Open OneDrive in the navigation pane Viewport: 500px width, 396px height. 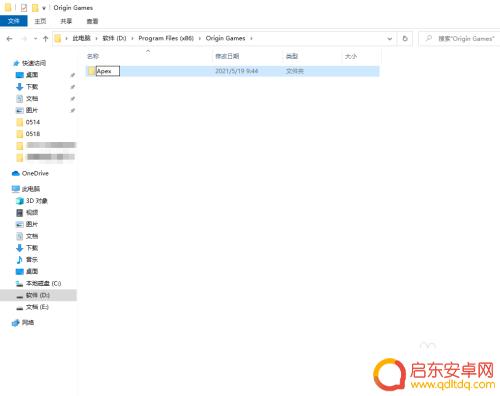(35, 173)
